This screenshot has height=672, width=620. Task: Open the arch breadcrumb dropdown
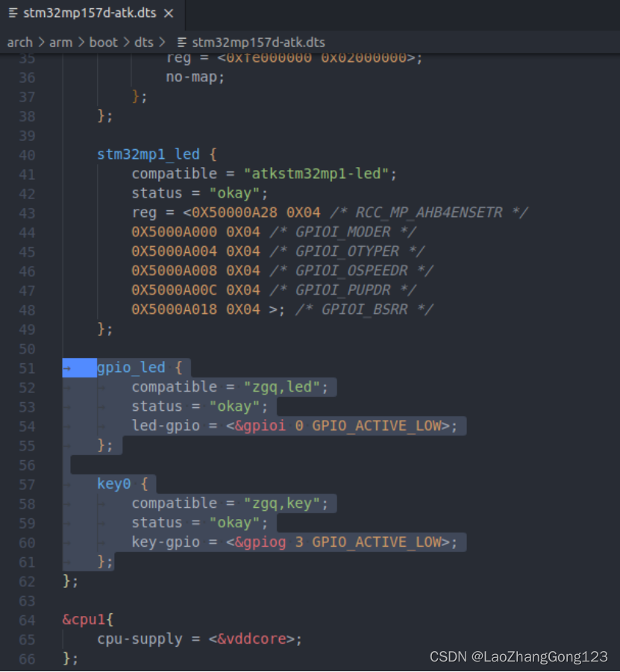pos(20,43)
